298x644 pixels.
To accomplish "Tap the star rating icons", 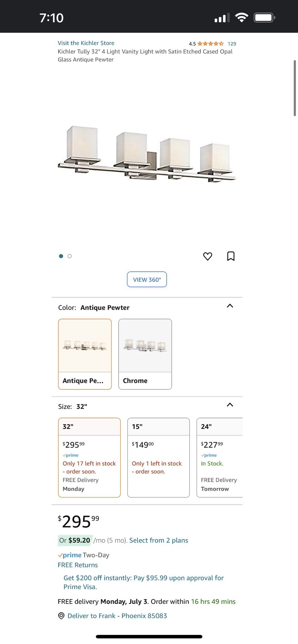I will (x=210, y=44).
